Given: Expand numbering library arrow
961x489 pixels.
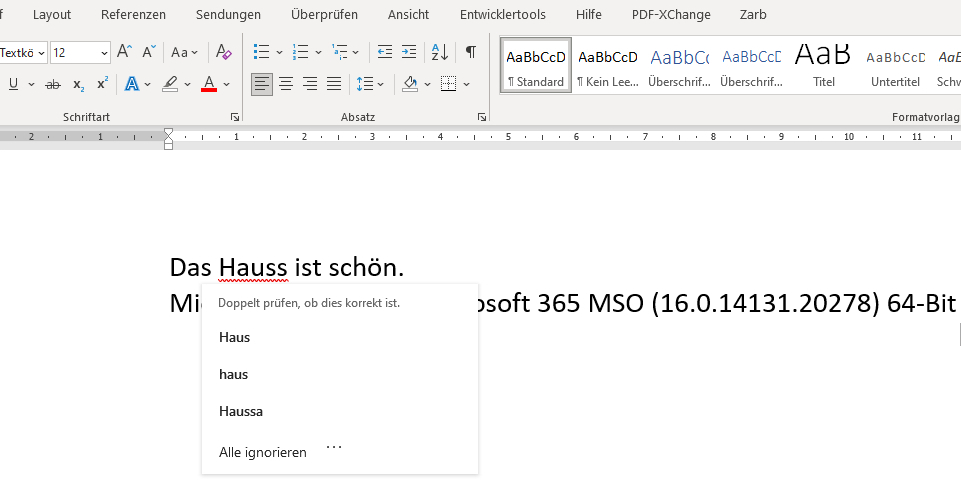Looking at the screenshot, I should point(318,53).
